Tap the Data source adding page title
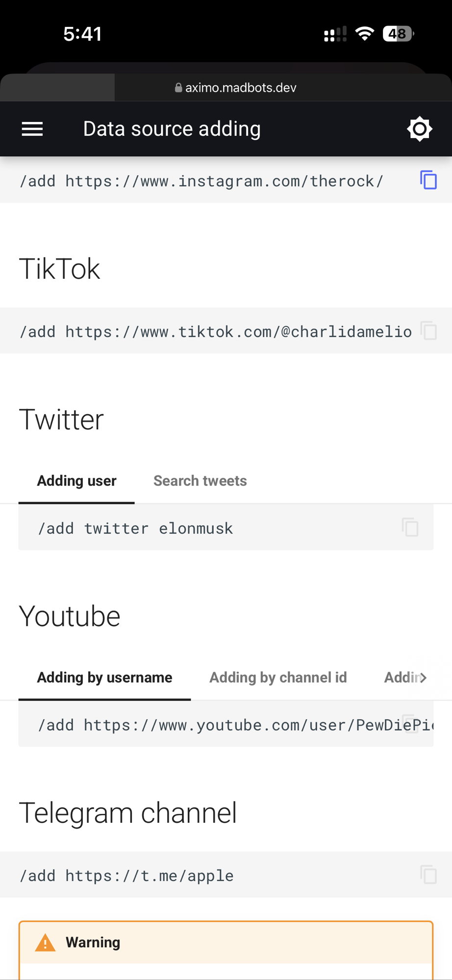This screenshot has height=980, width=452. pos(172,129)
